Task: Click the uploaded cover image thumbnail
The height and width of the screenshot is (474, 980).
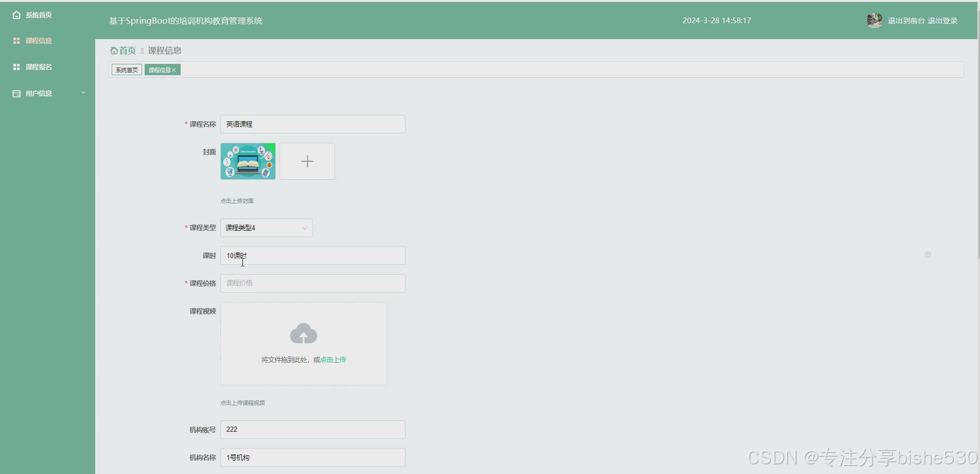Action: coord(248,161)
